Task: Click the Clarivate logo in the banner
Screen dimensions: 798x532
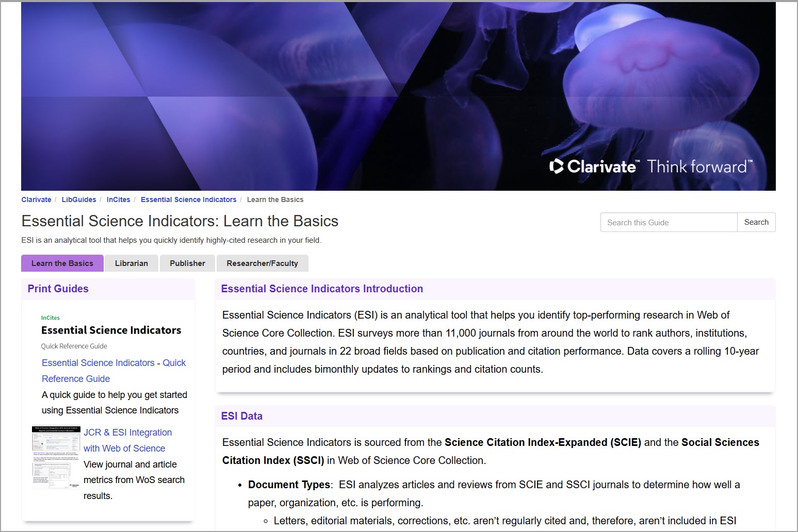Action: [x=593, y=167]
